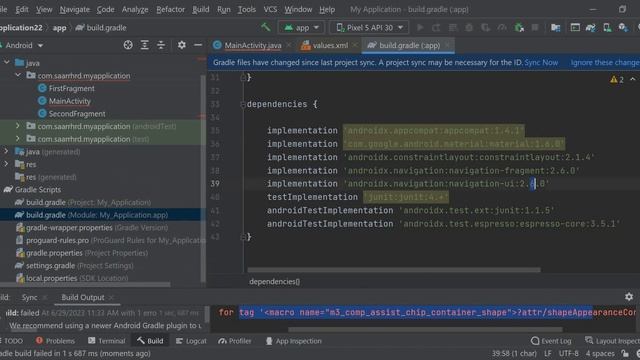Open the Navigate menu
Viewport: 640px width, 360px height.
(x=74, y=9)
